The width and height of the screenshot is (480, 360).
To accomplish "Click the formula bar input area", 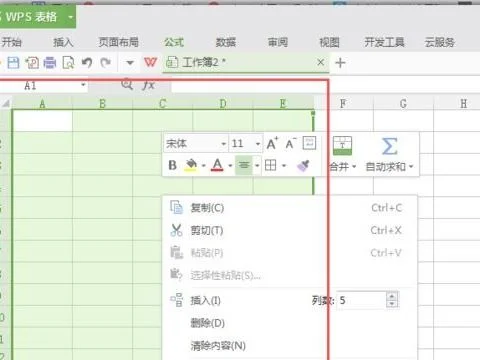I will [x=326, y=86].
